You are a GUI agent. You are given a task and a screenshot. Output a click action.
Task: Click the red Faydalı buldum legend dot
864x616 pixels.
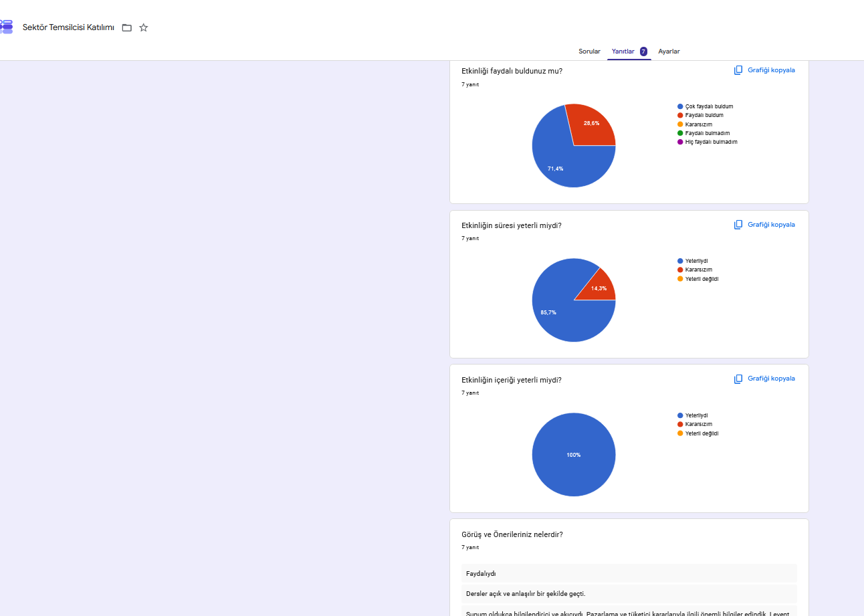click(x=680, y=115)
